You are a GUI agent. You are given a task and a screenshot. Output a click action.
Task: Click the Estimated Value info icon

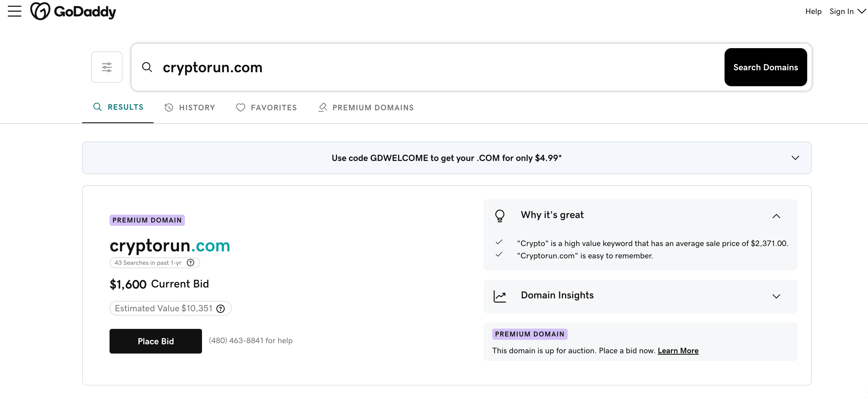coord(221,309)
